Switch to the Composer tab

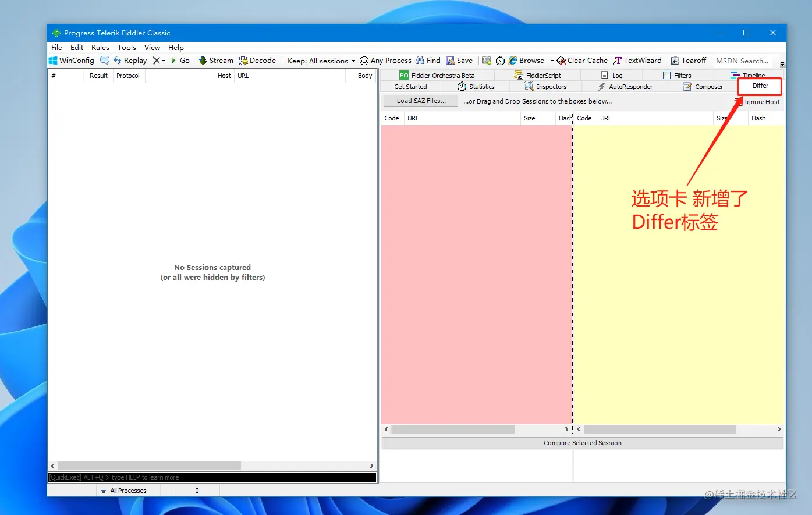(703, 87)
